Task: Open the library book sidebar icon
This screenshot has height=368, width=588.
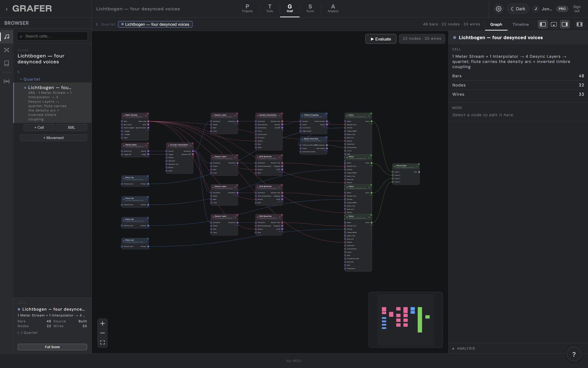Action: 6,63
